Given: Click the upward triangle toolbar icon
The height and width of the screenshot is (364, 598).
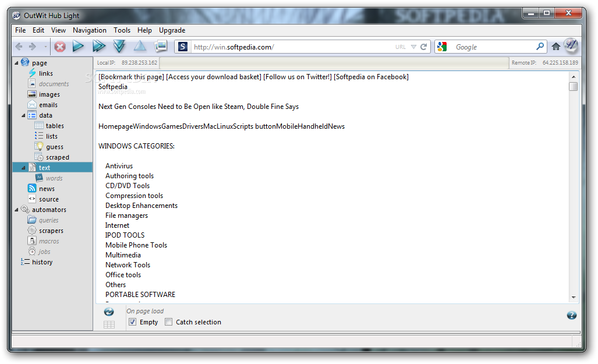Looking at the screenshot, I should (x=140, y=46).
